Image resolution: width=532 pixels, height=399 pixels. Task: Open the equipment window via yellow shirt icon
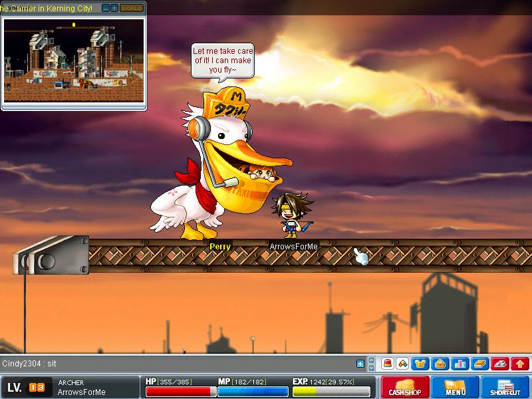click(420, 364)
